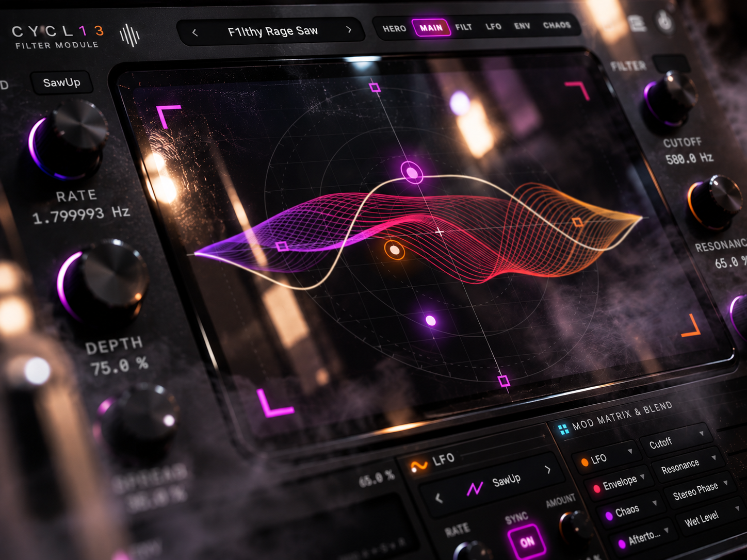Open the Wet Level destination dropdown
Image resolution: width=747 pixels, height=560 pixels.
point(711,517)
